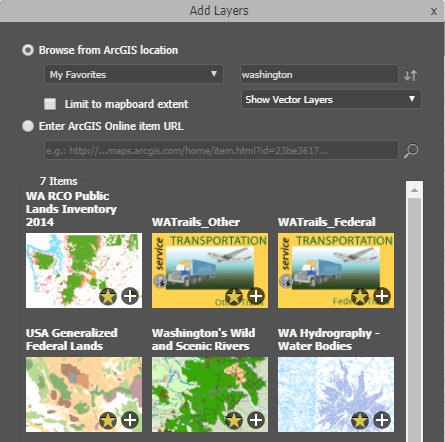
Task: Add WA Hydrography Water Bodies layer
Action: tap(382, 420)
